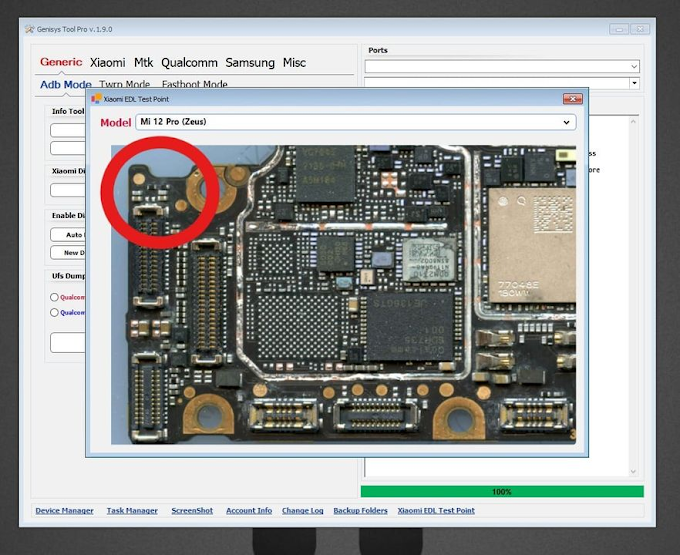The image size is (680, 555).
Task: Close the Xiaomi EDL Test Point dialog
Action: tap(572, 99)
